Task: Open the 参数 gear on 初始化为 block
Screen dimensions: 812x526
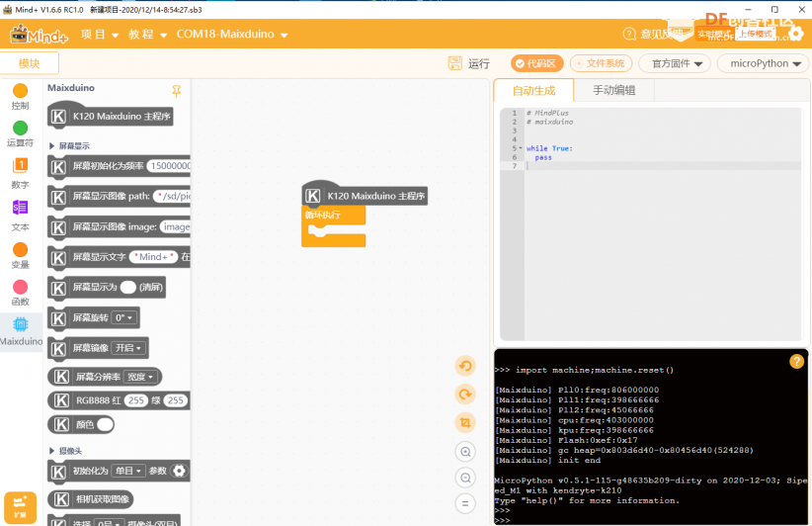Action: [x=179, y=471]
